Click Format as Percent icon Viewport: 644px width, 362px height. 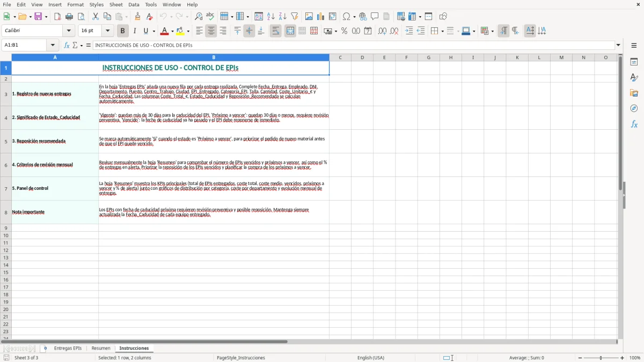click(345, 31)
